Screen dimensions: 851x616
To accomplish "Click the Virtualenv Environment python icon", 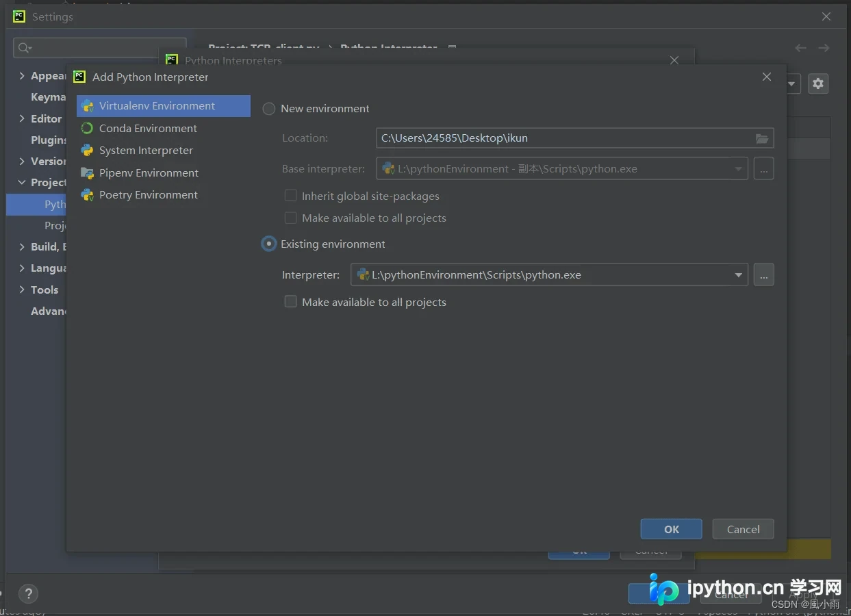I will 87,106.
